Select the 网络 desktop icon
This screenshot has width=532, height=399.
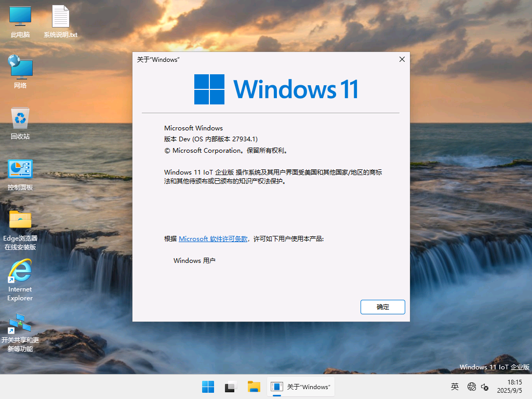point(20,72)
